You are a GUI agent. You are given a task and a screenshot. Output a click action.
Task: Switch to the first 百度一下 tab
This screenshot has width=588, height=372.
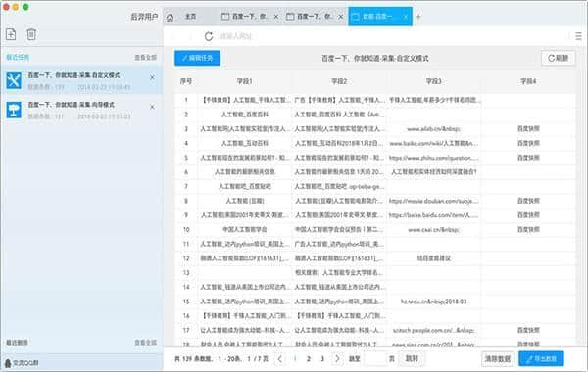point(244,17)
